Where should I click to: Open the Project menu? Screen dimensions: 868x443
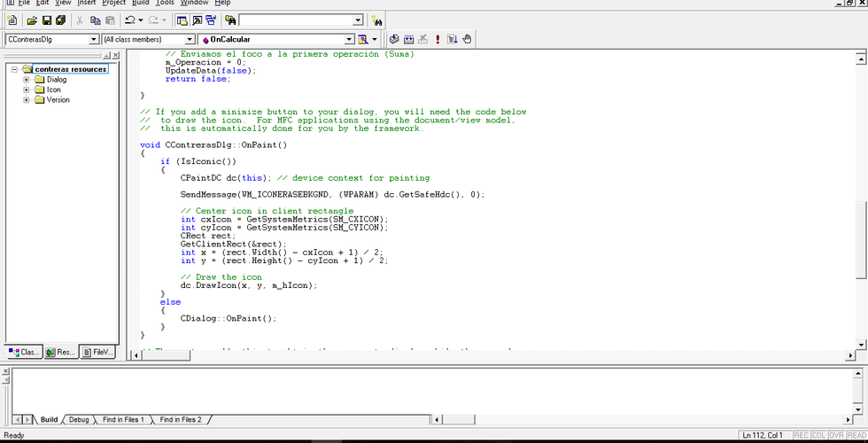(x=114, y=3)
